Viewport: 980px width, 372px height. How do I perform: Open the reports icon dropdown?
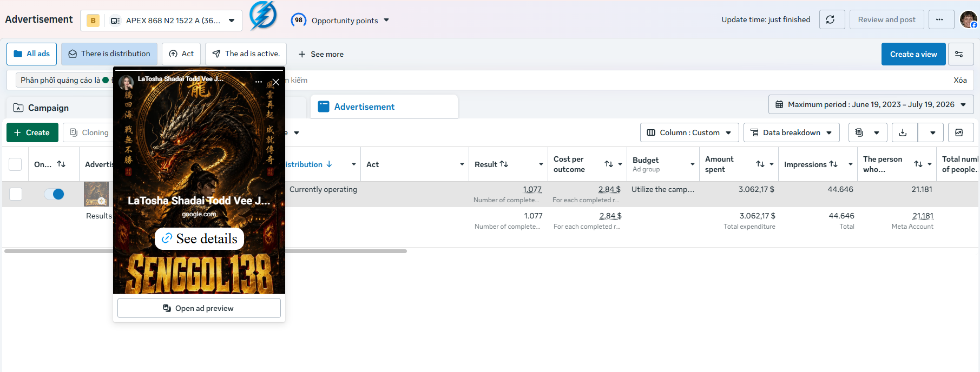[x=867, y=132]
